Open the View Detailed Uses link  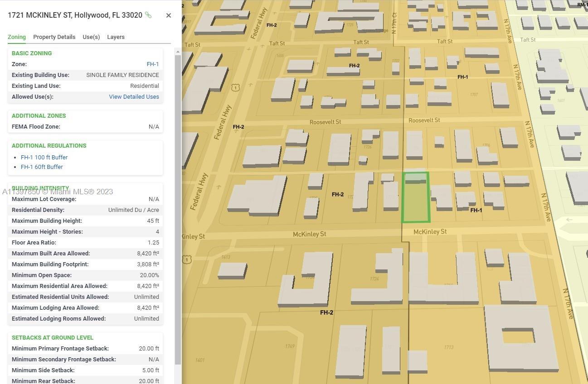(x=134, y=97)
